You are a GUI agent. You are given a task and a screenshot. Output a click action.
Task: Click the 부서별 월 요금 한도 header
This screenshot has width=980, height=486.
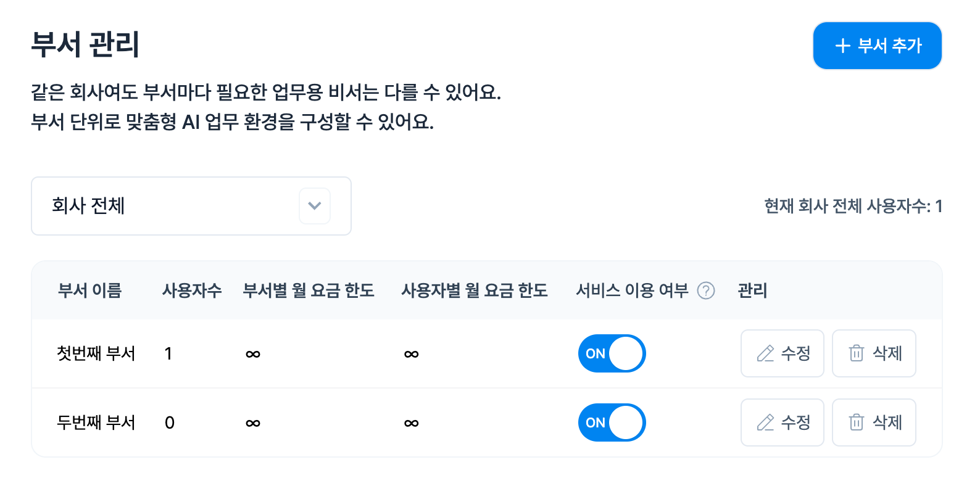coord(309,290)
